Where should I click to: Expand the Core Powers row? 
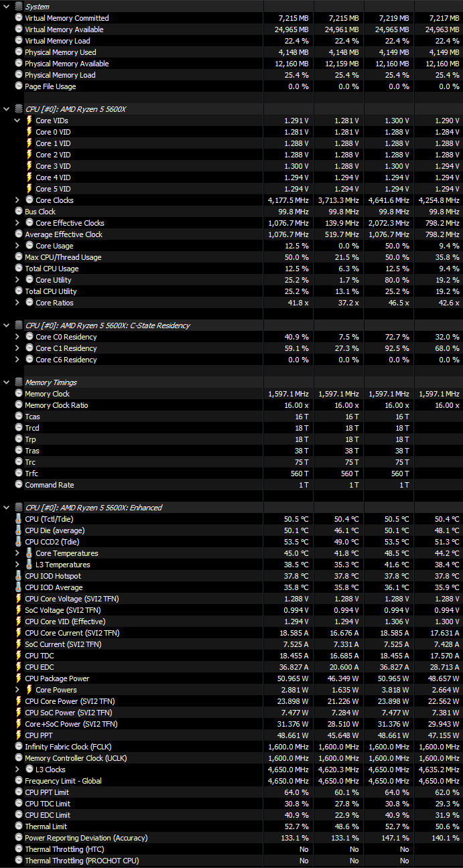click(17, 690)
